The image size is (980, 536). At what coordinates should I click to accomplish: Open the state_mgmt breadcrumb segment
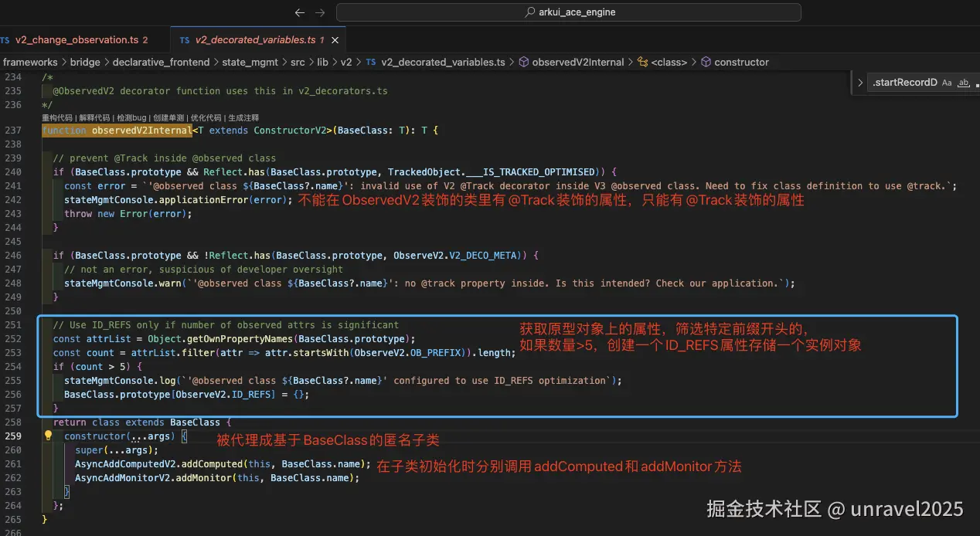(x=250, y=62)
